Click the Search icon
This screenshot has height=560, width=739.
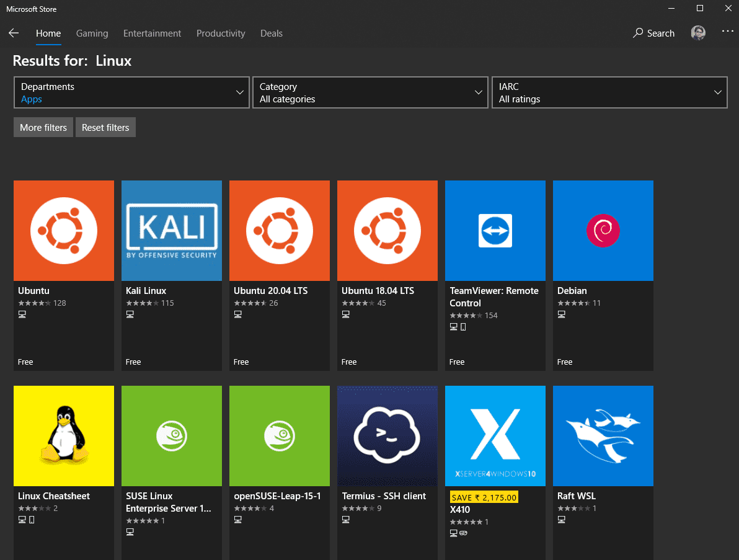pos(653,33)
